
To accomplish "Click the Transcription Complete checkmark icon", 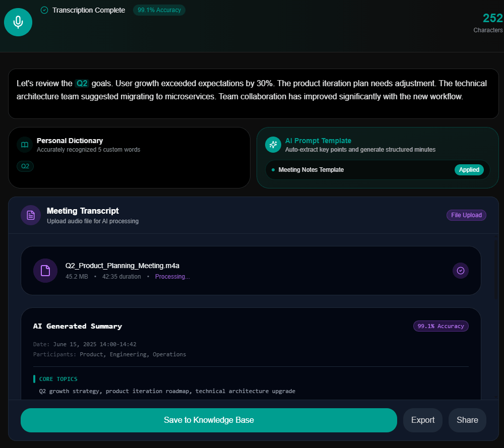I will point(44,10).
